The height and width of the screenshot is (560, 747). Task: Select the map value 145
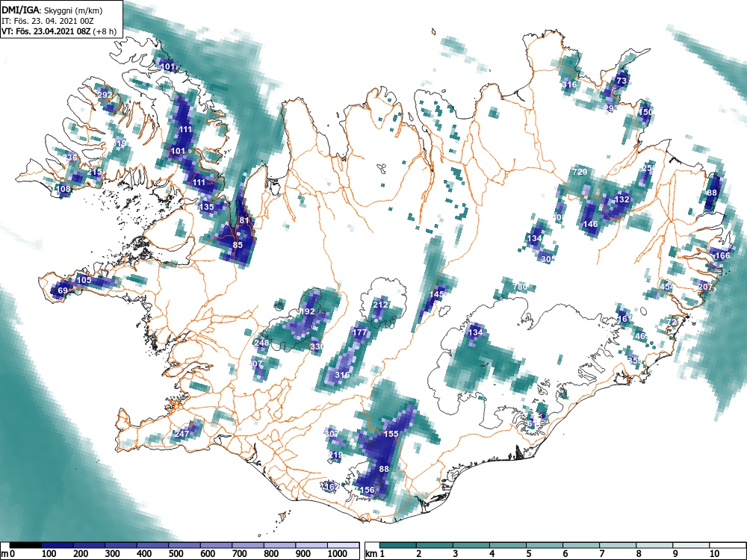pos(436,294)
